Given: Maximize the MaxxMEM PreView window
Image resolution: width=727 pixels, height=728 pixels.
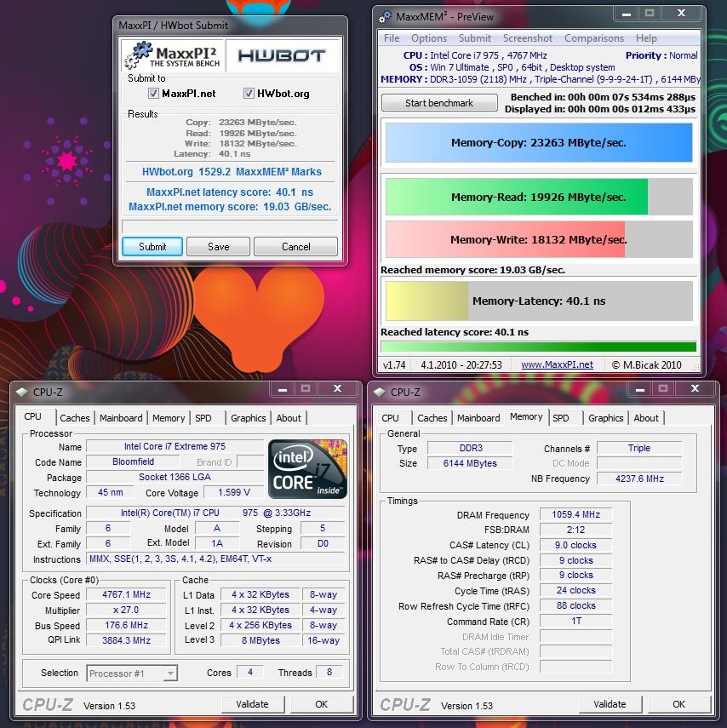Looking at the screenshot, I should coord(650,14).
